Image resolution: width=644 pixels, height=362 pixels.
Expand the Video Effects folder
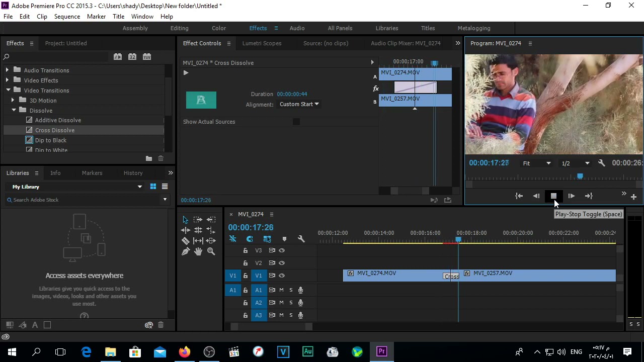tap(7, 80)
